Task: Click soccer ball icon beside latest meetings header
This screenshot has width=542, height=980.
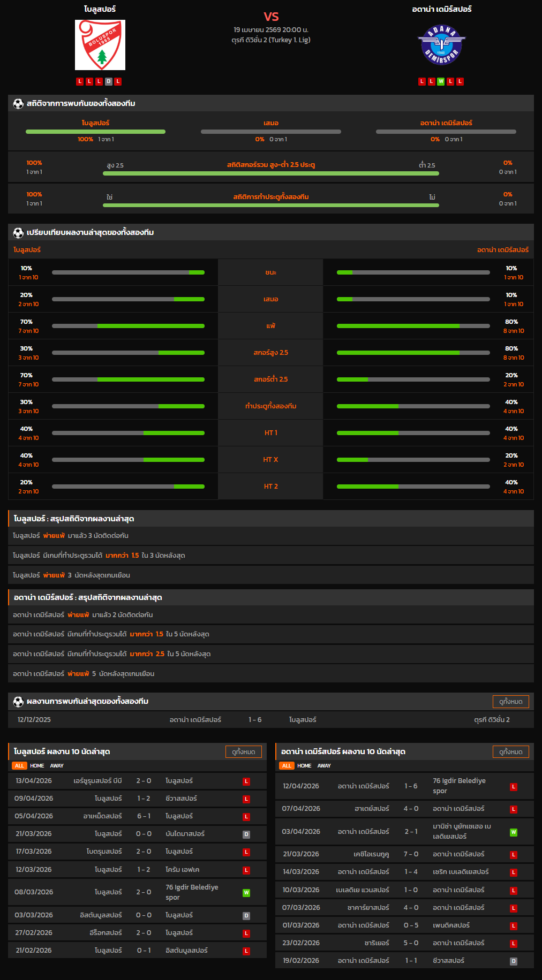Action: click(x=18, y=702)
